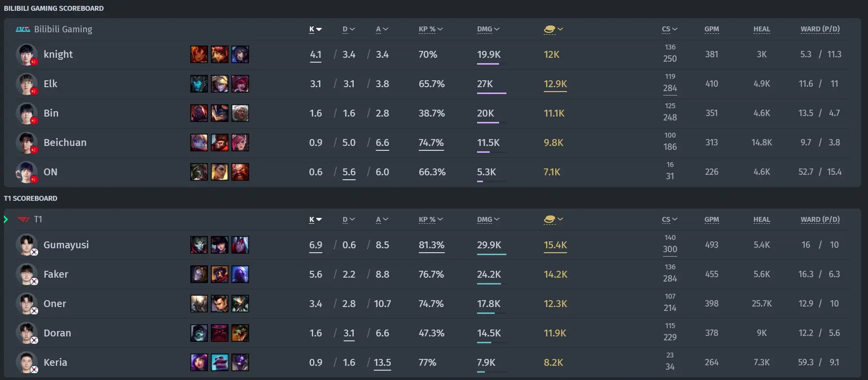Open the Elk player link
The height and width of the screenshot is (380, 868).
click(x=50, y=84)
